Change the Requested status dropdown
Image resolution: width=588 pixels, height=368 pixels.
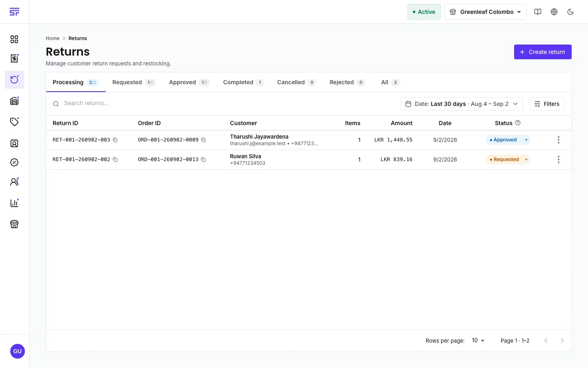508,159
